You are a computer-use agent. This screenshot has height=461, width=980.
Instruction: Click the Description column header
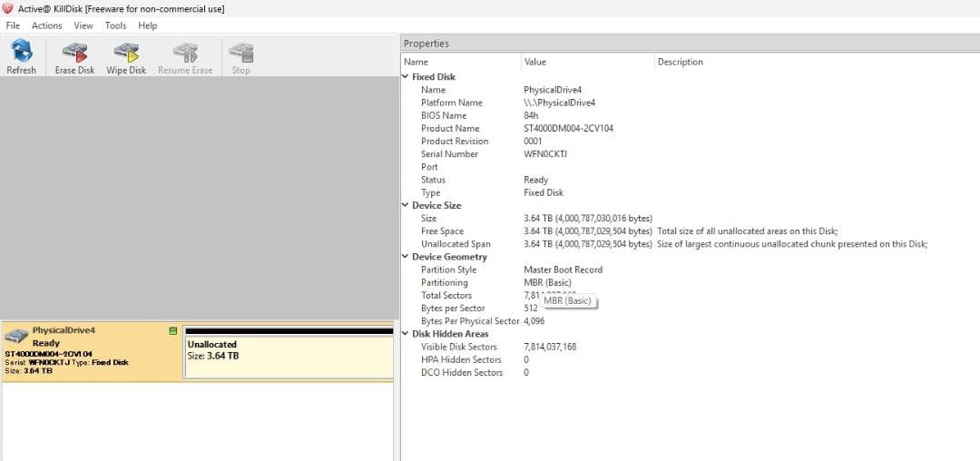pos(817,62)
